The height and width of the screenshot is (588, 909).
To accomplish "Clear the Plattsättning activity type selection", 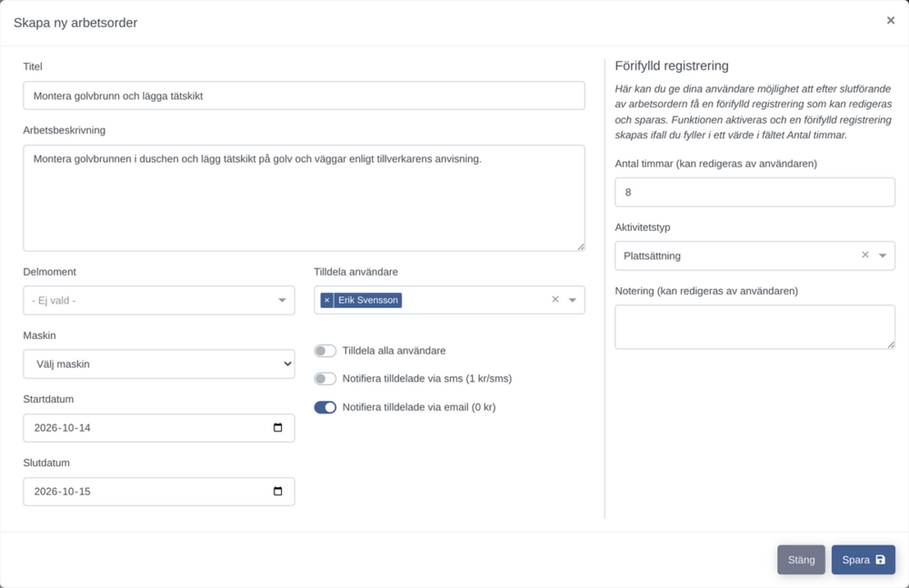I will pos(865,255).
